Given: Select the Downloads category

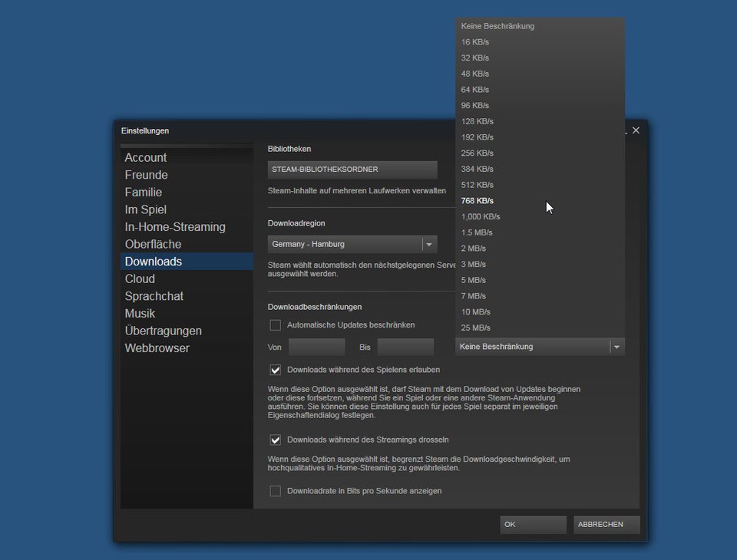Looking at the screenshot, I should pyautogui.click(x=187, y=262).
